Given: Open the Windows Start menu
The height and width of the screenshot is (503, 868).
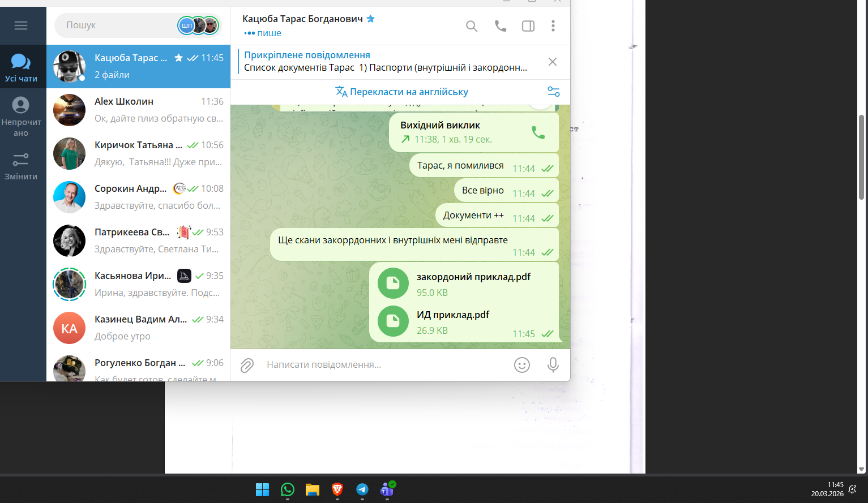Looking at the screenshot, I should [x=263, y=489].
